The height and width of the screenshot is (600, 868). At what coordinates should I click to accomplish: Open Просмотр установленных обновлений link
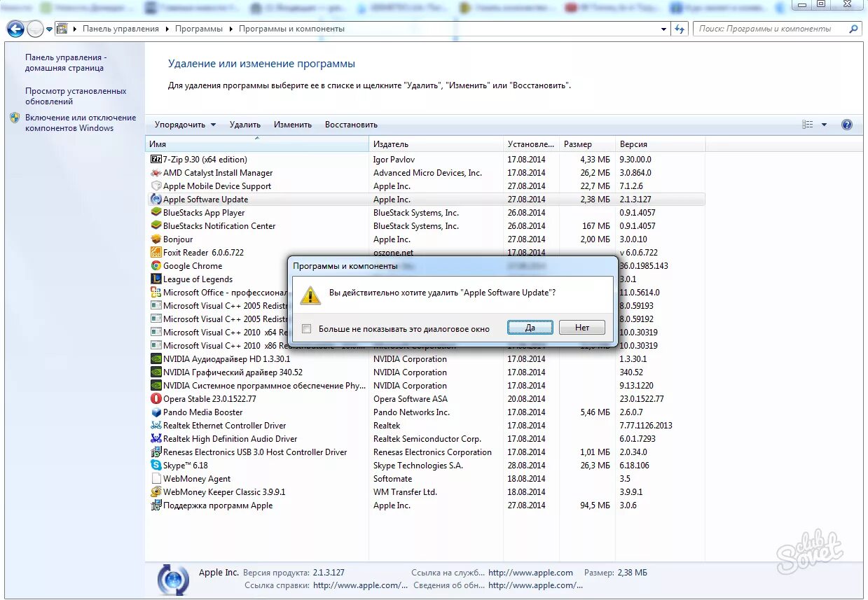click(76, 97)
